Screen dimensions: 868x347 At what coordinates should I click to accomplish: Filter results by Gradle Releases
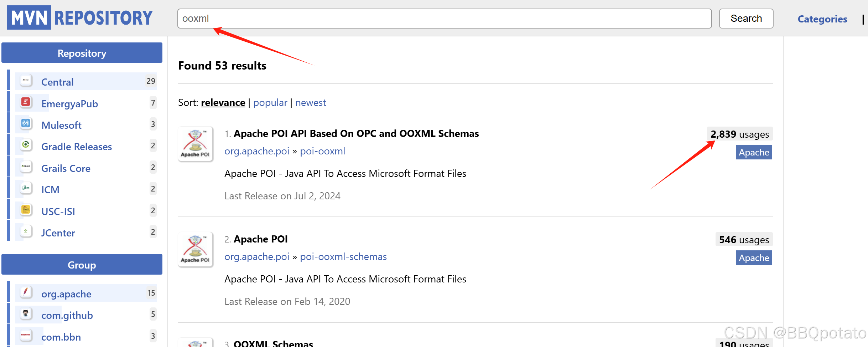coord(77,147)
